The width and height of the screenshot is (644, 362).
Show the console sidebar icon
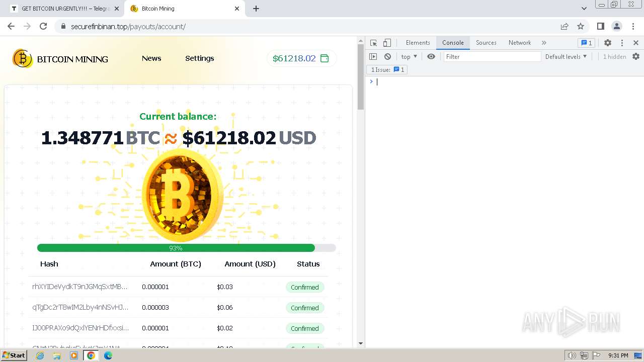(373, 57)
